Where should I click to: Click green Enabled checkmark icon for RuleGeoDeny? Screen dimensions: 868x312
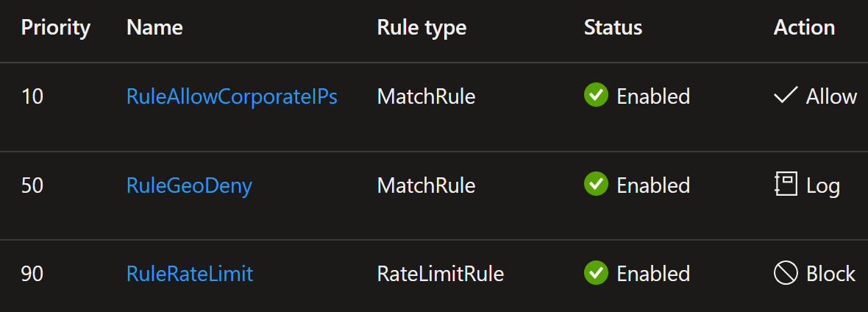coord(596,184)
